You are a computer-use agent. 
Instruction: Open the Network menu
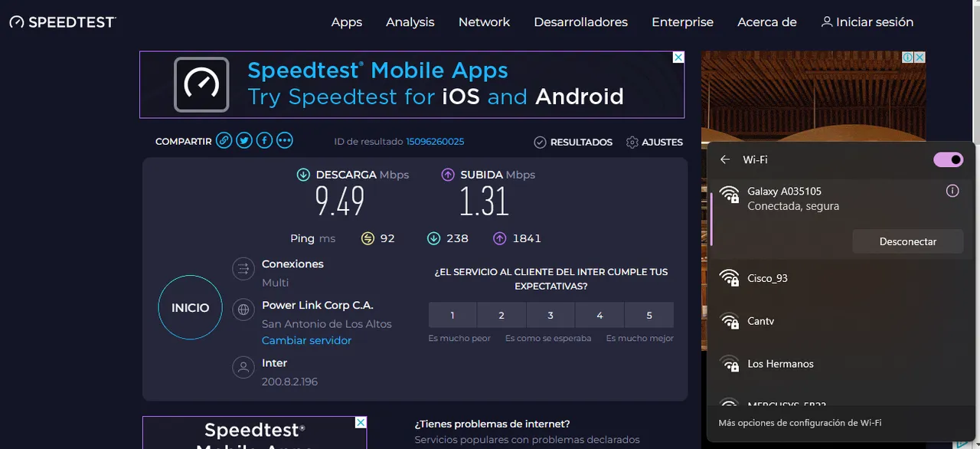pos(484,22)
